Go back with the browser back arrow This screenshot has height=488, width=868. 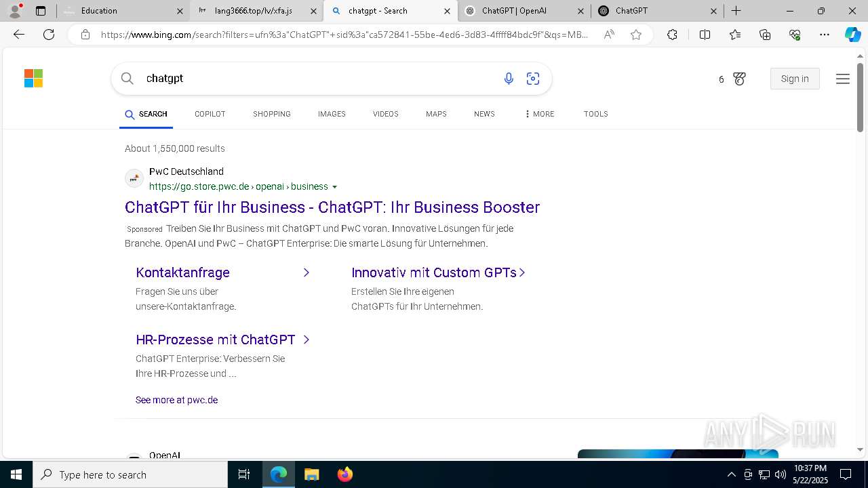(19, 35)
